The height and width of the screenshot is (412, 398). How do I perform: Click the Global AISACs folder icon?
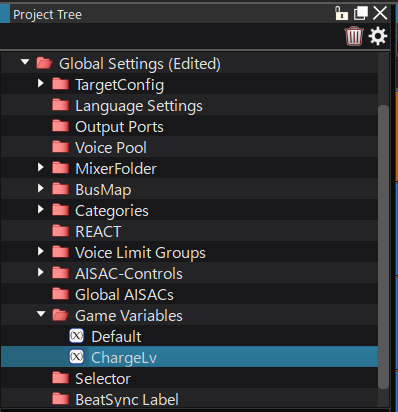60,294
